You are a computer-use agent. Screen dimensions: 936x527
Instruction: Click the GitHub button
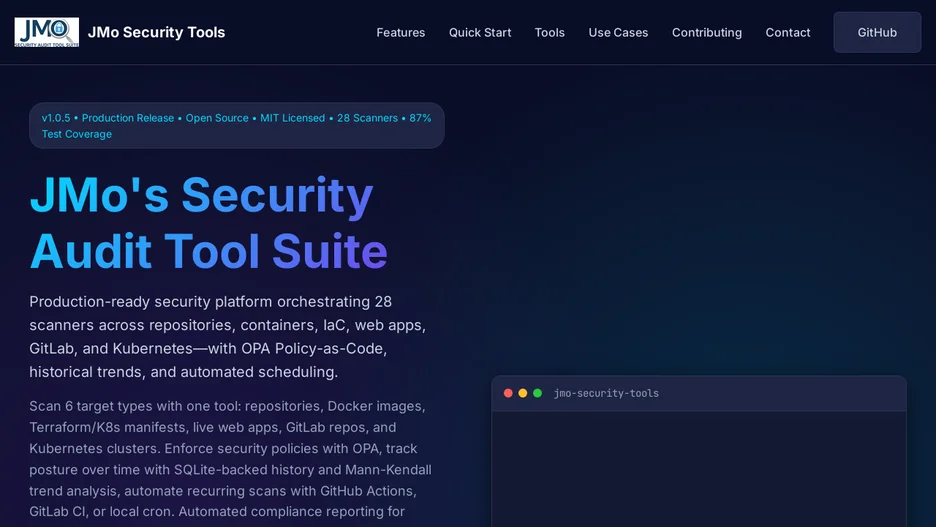click(x=877, y=32)
